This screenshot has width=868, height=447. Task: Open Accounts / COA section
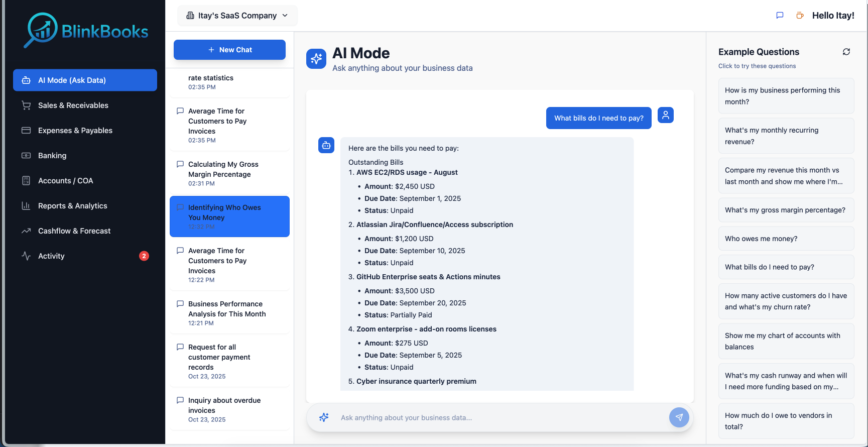[x=85, y=181]
